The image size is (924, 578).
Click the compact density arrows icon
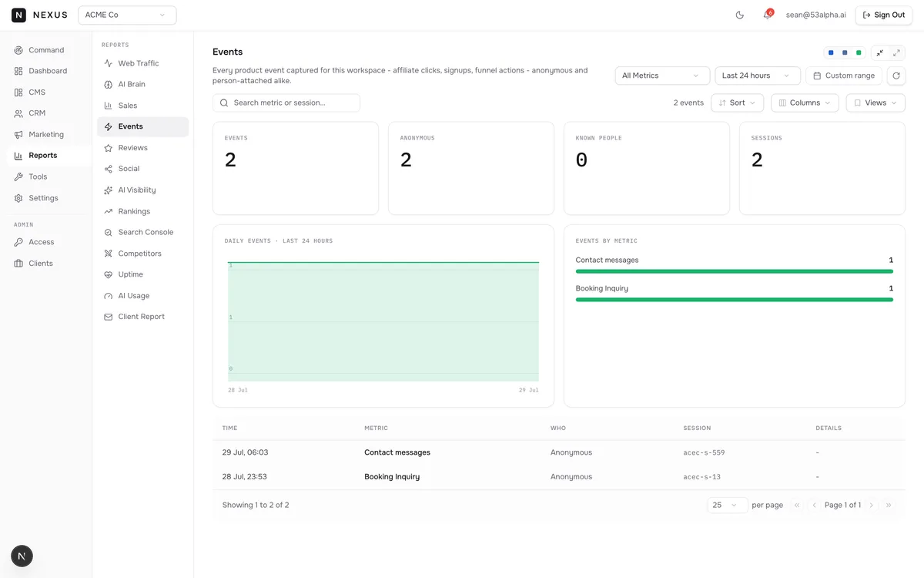coord(879,52)
